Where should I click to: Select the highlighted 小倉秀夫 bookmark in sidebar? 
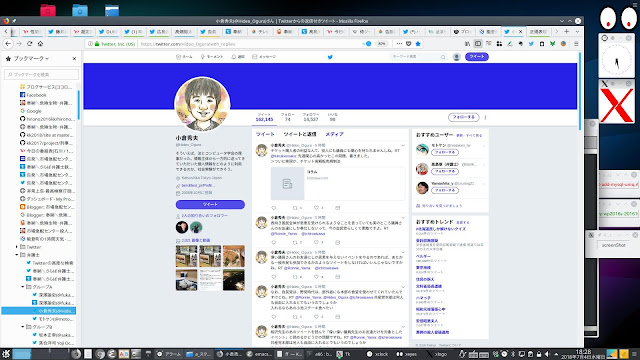click(38, 311)
